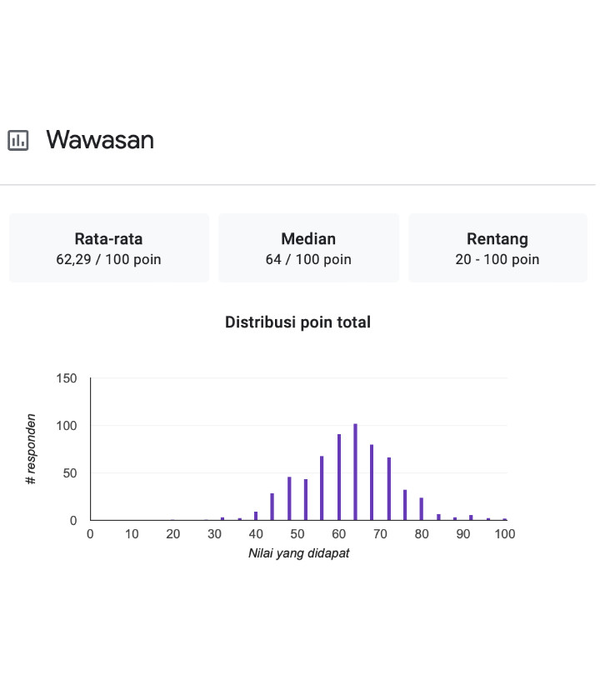
Task: Click the Distribusi poin total chart title
Action: tap(297, 322)
